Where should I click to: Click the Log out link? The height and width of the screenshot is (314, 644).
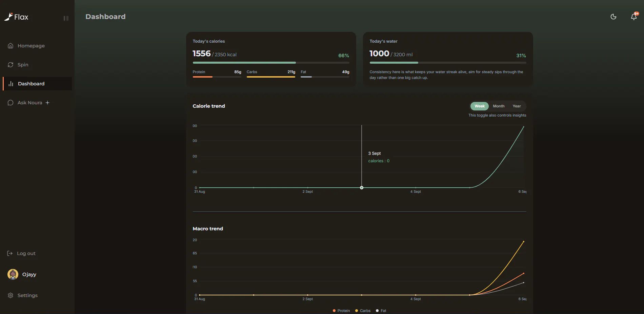coord(26,253)
